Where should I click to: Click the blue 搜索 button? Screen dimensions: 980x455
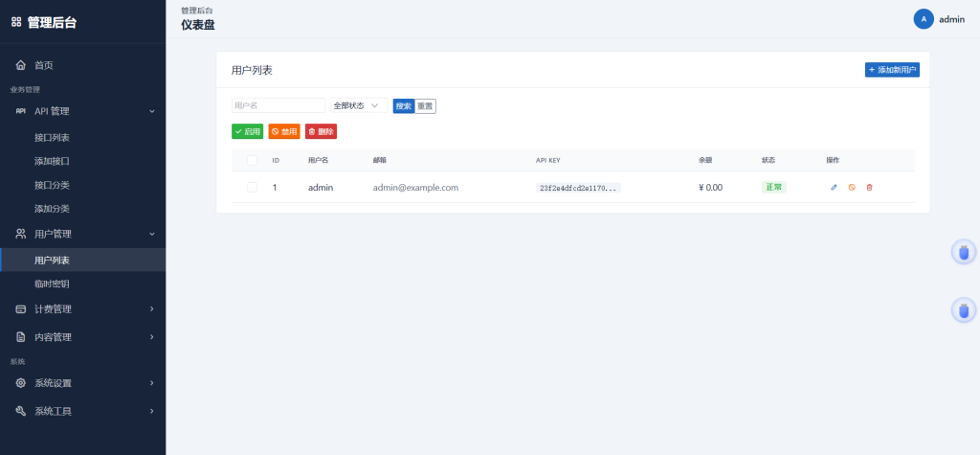click(404, 106)
